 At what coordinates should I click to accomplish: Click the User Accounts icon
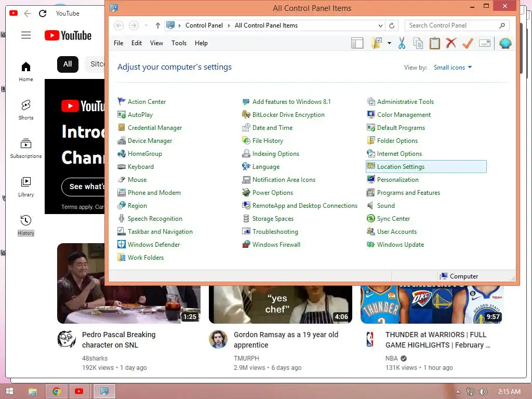[x=370, y=232]
